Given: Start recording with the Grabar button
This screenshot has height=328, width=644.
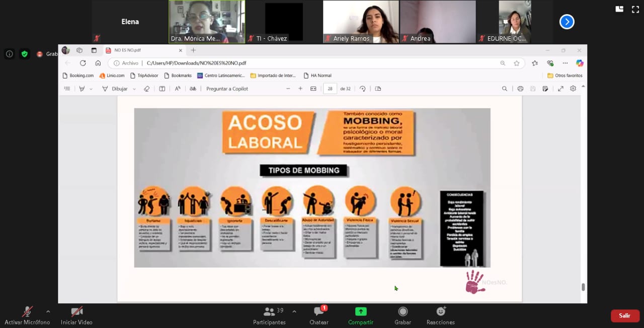Looking at the screenshot, I should [403, 312].
